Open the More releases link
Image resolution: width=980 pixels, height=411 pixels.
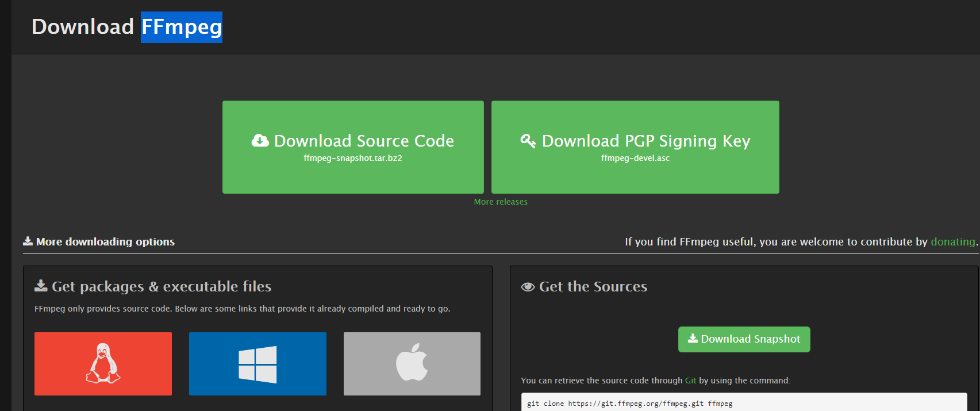(x=501, y=202)
